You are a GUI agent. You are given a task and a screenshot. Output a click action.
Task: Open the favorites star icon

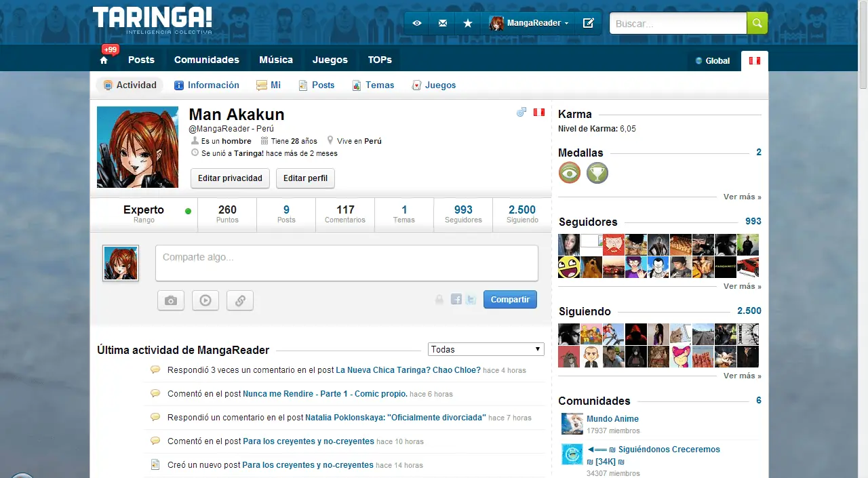click(x=468, y=23)
